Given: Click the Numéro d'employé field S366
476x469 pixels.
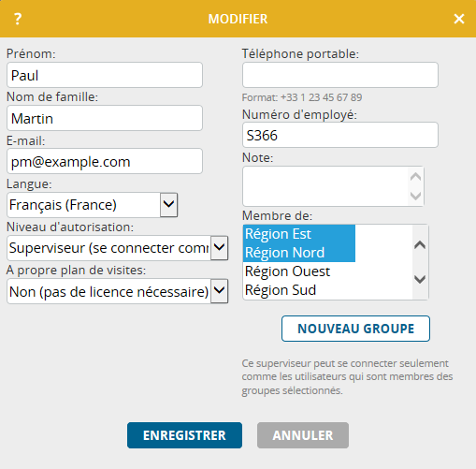Looking at the screenshot, I should click(x=340, y=135).
